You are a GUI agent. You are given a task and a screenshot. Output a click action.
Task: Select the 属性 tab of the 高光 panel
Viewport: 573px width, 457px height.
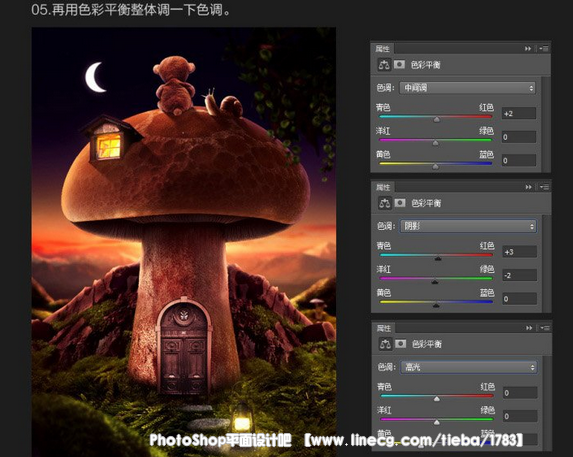(x=384, y=328)
